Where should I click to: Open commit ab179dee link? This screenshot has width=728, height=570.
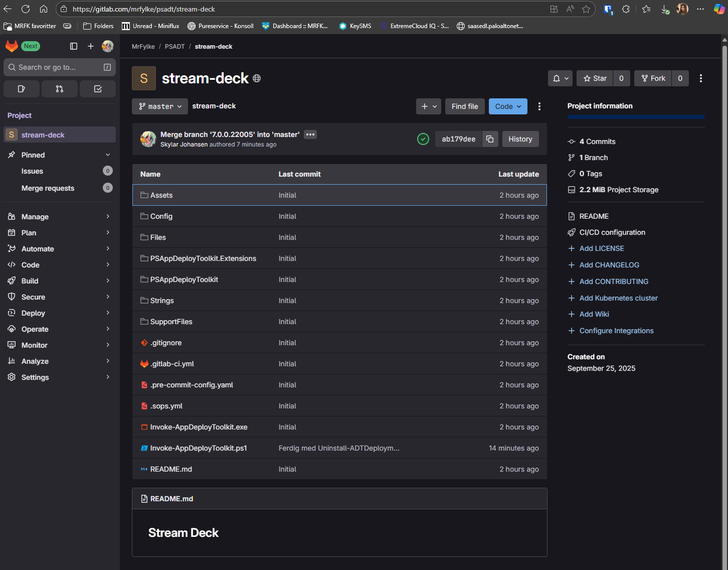pos(459,139)
